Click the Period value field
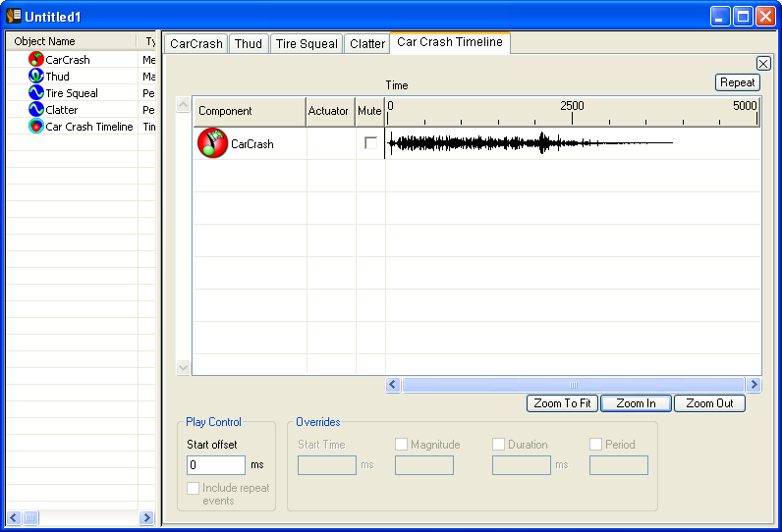782x532 pixels. click(x=618, y=465)
